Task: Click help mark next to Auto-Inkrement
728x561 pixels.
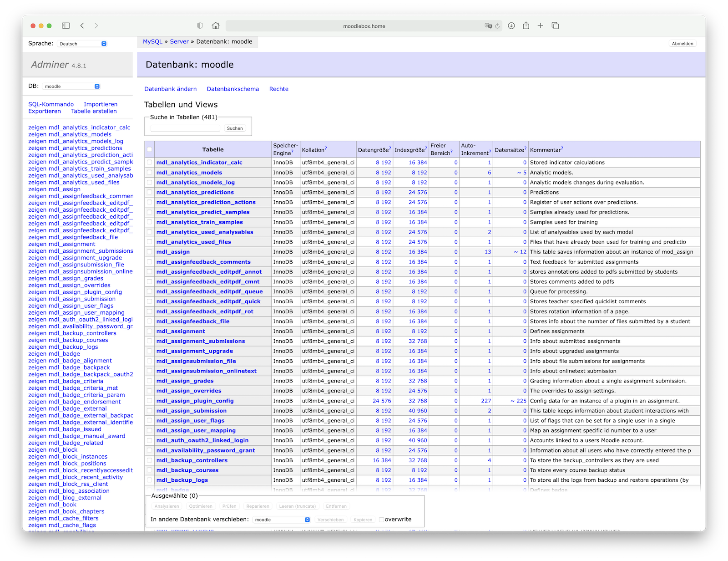Action: (490, 151)
